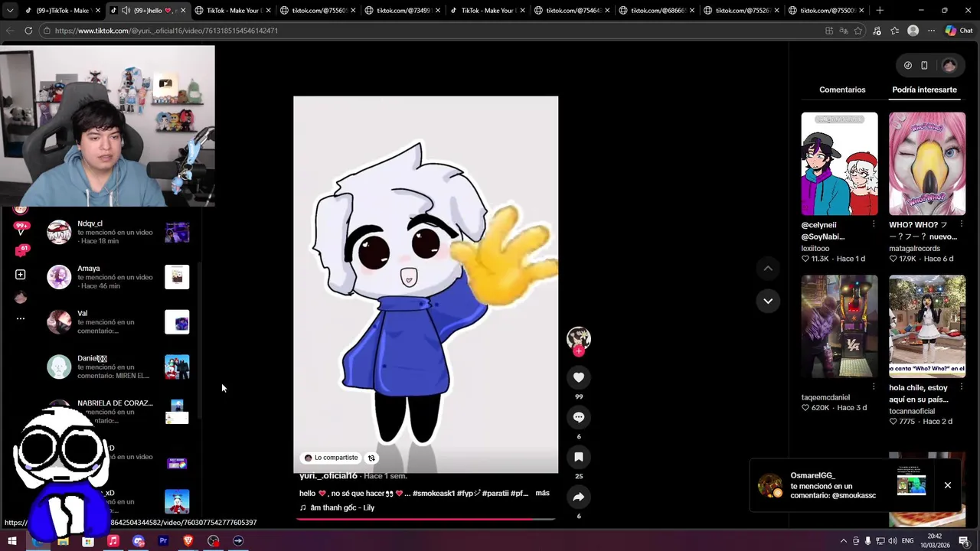Open Copilot Chat button in browser
This screenshot has width=980, height=551.
[x=959, y=31]
